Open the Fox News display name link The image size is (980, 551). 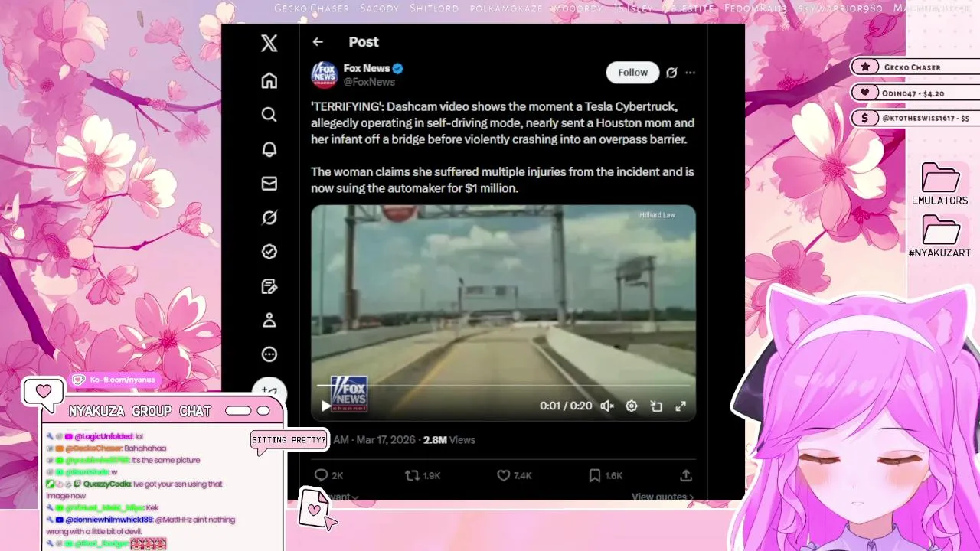(x=367, y=68)
